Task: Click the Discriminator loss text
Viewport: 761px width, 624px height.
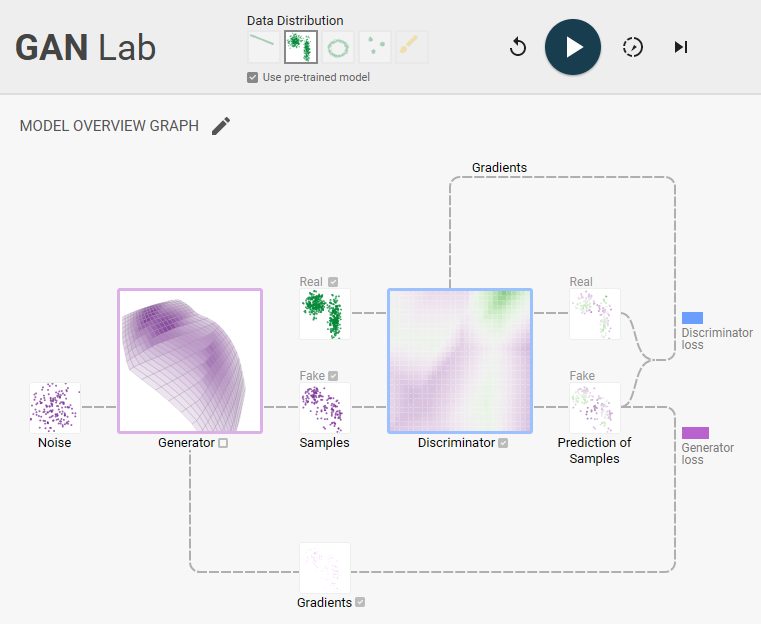Action: click(717, 339)
